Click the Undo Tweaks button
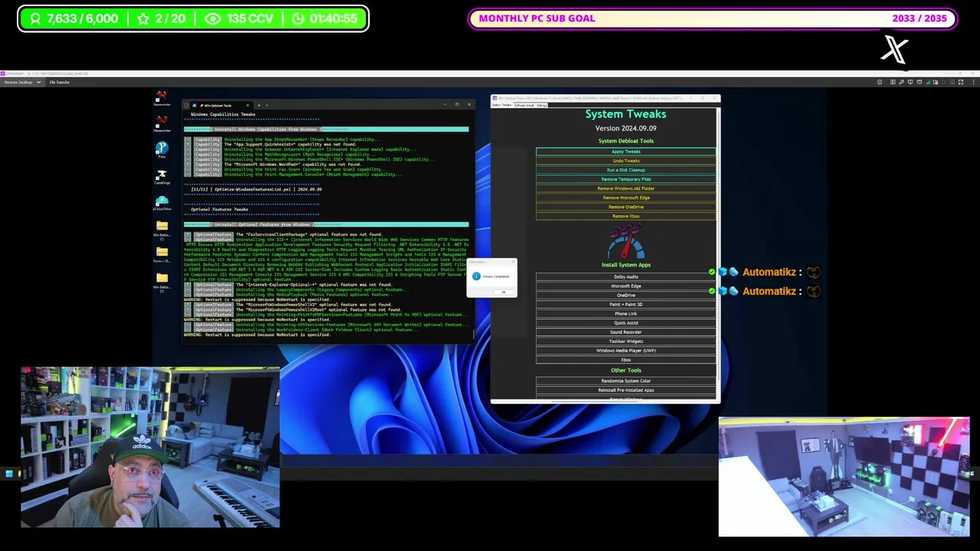This screenshot has width=980, height=551. click(x=626, y=161)
